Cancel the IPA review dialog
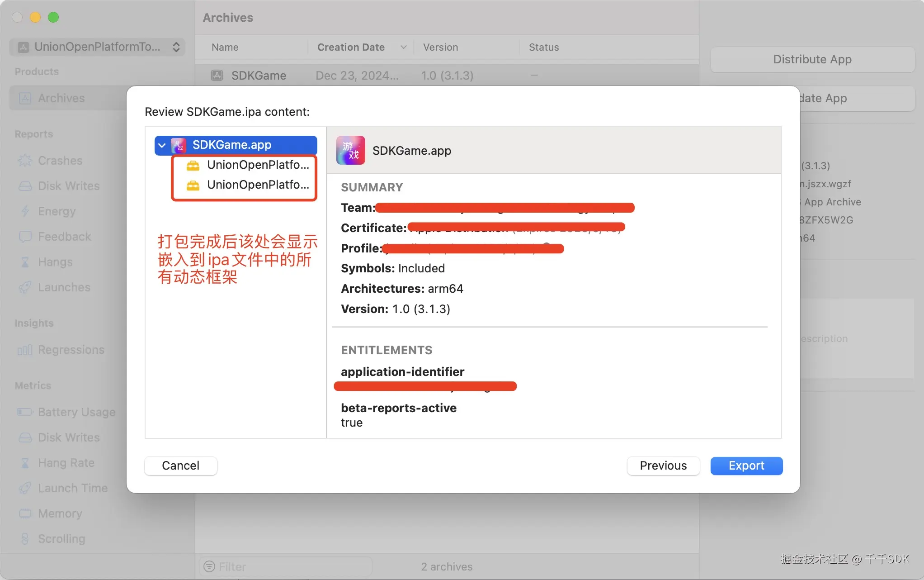The width and height of the screenshot is (924, 580). [180, 466]
